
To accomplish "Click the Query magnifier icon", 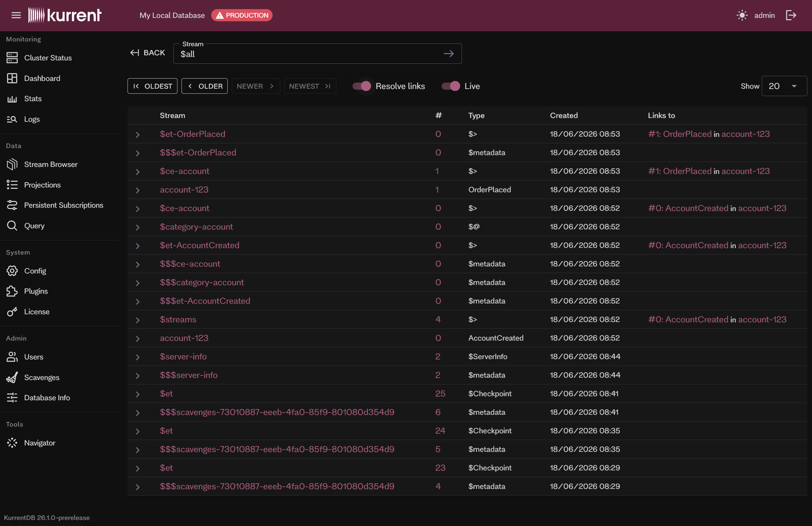I will tap(12, 226).
